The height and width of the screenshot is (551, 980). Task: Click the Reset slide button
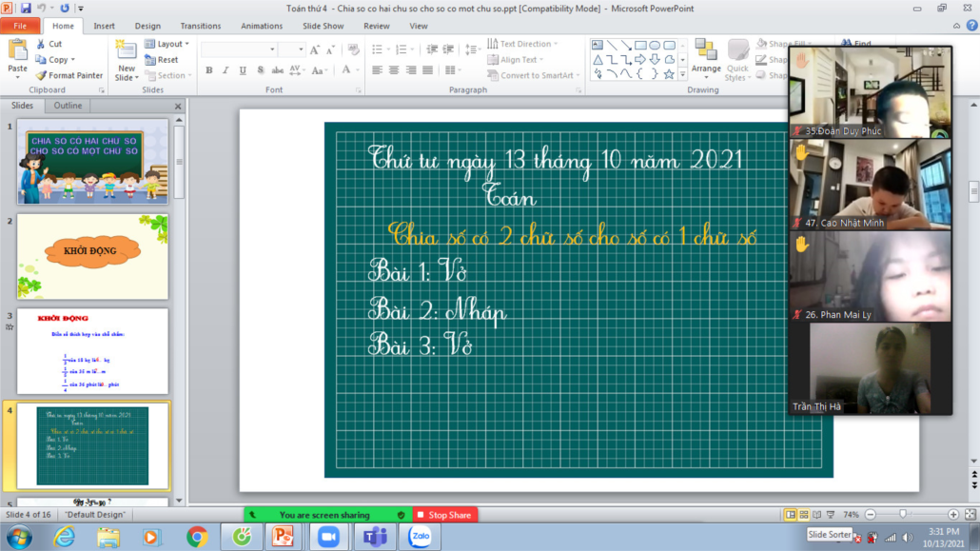pos(162,60)
